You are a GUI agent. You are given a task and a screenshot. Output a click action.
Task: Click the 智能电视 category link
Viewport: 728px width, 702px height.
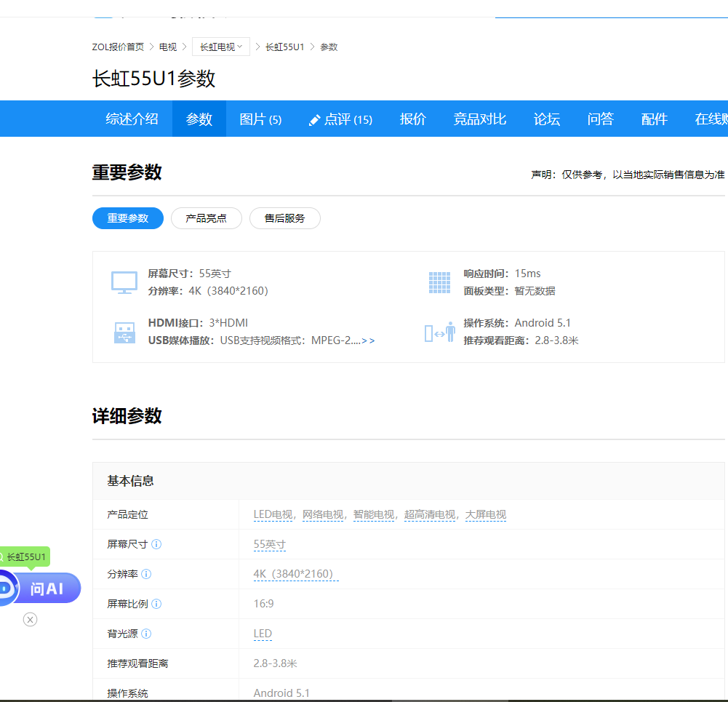(x=373, y=514)
